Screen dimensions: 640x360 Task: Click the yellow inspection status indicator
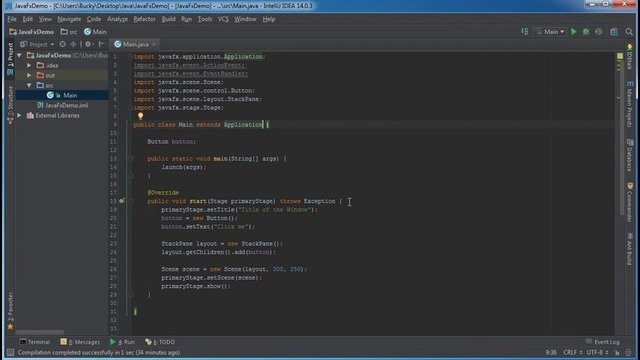click(x=620, y=56)
